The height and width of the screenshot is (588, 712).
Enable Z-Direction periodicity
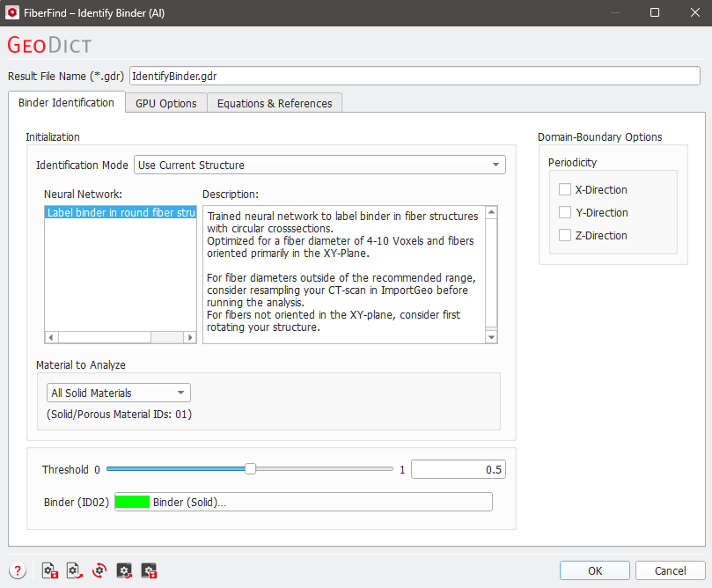(x=565, y=235)
